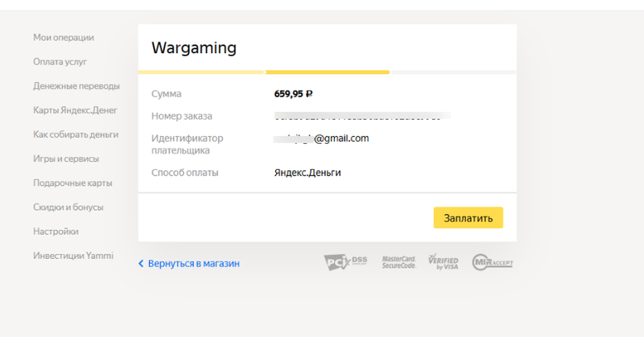
Task: Click the Сумма label
Action: 167,94
